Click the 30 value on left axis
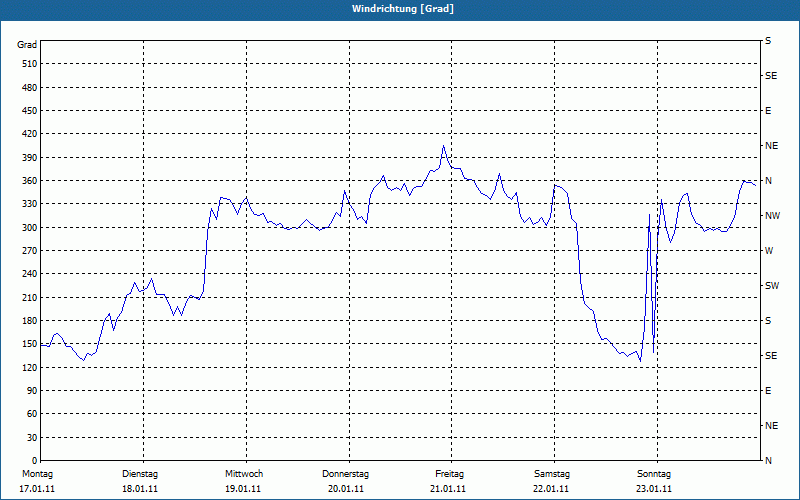The height and width of the screenshot is (500, 800). (x=32, y=438)
